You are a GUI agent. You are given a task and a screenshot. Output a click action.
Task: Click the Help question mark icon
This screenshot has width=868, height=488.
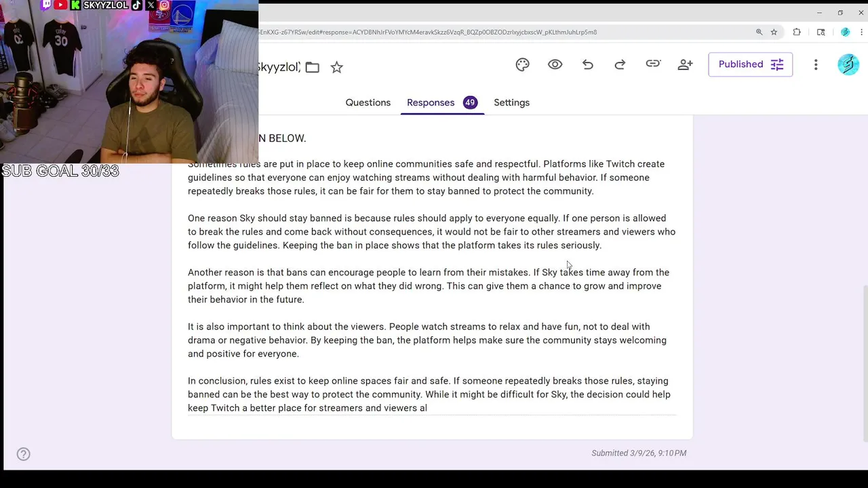pos(23,454)
